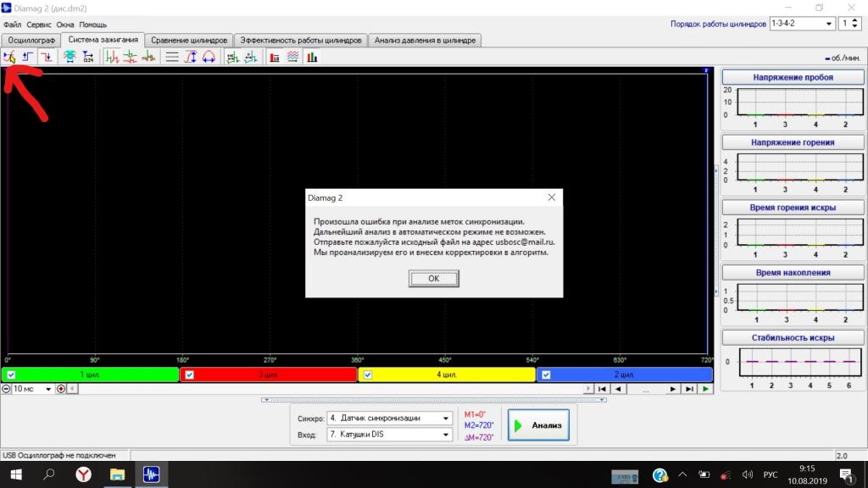868x488 pixels.
Task: Click the green waveform with arrows icon
Action: point(232,57)
